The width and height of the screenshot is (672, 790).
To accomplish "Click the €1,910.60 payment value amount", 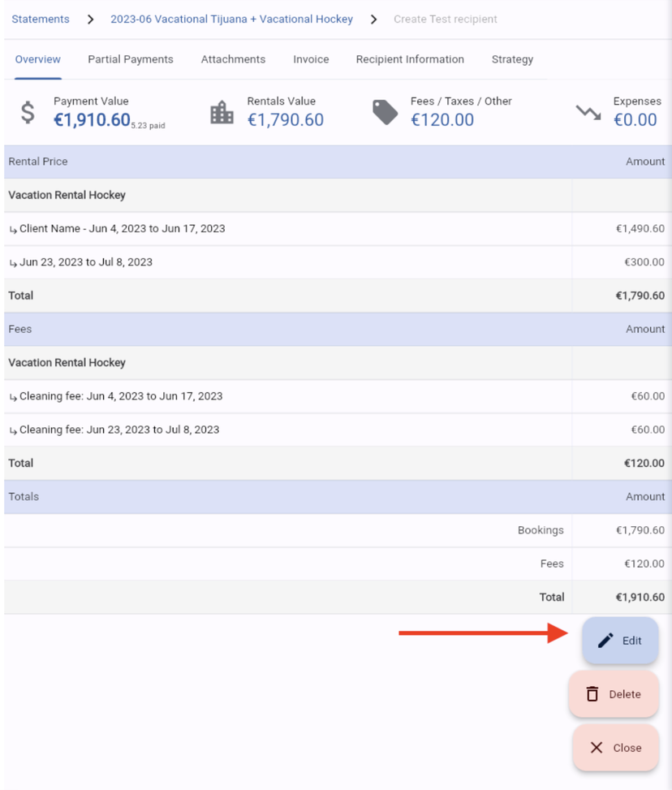I will tap(92, 120).
